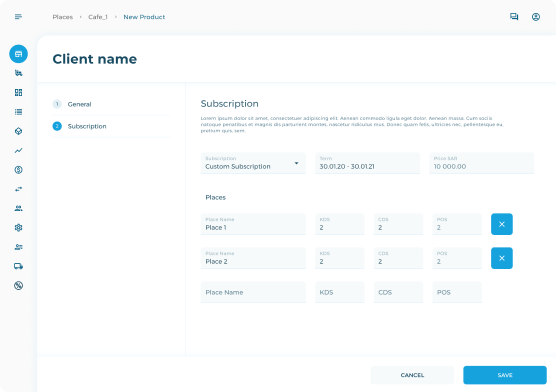Click the CANCEL button
This screenshot has width=556, height=392.
pos(412,375)
